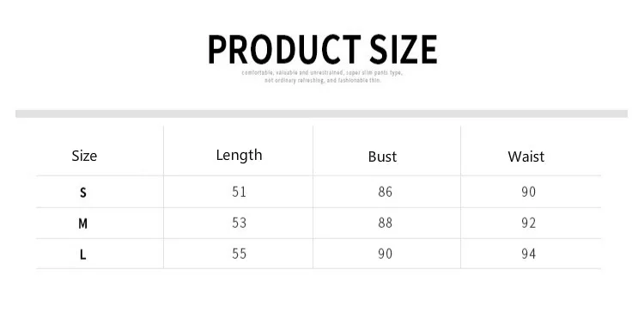Select the Size column header
The width and height of the screenshot is (644, 313).
click(84, 156)
